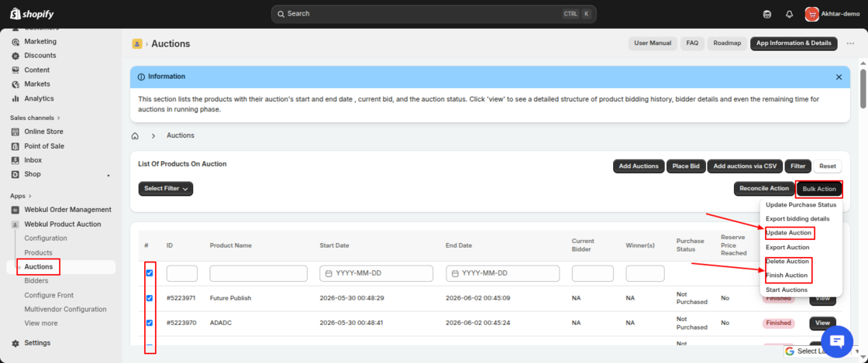Image resolution: width=868 pixels, height=363 pixels.
Task: Focus the ID filter input
Action: (x=182, y=273)
